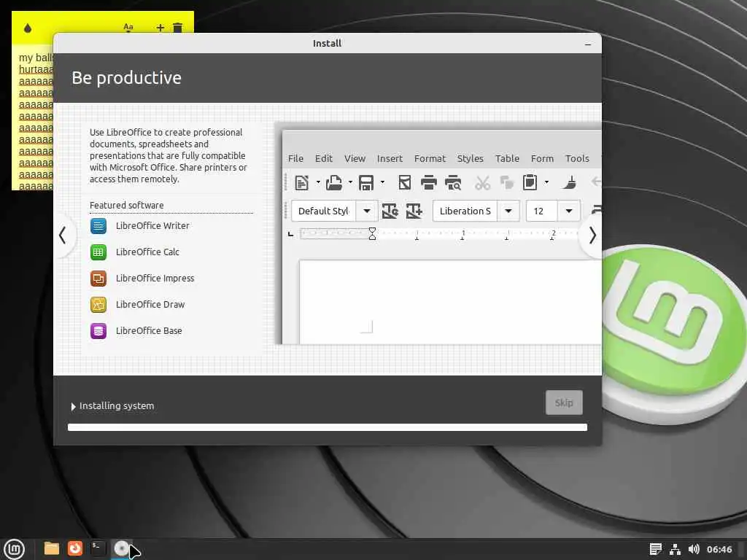Click the LibreOffice Base label
This screenshot has width=747, height=560.
point(149,330)
